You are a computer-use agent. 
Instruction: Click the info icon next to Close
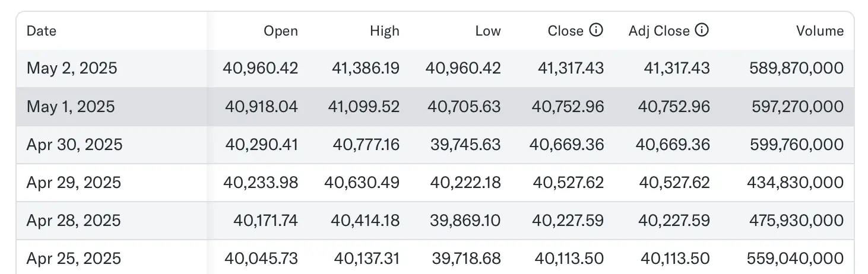click(x=596, y=30)
